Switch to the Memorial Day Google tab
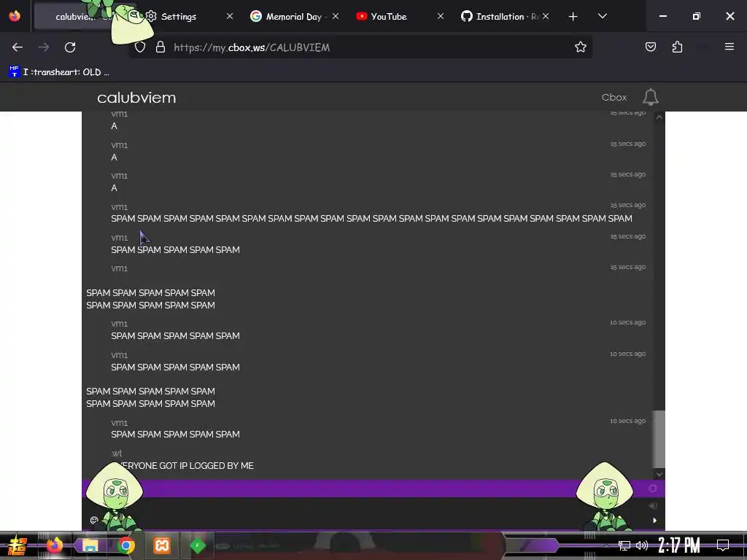 click(294, 16)
